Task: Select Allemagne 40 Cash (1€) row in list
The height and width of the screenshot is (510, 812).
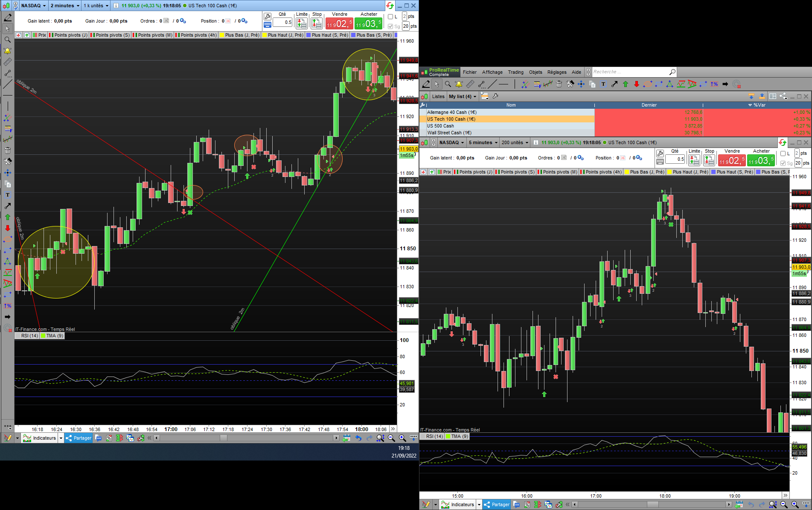Action: 615,112
